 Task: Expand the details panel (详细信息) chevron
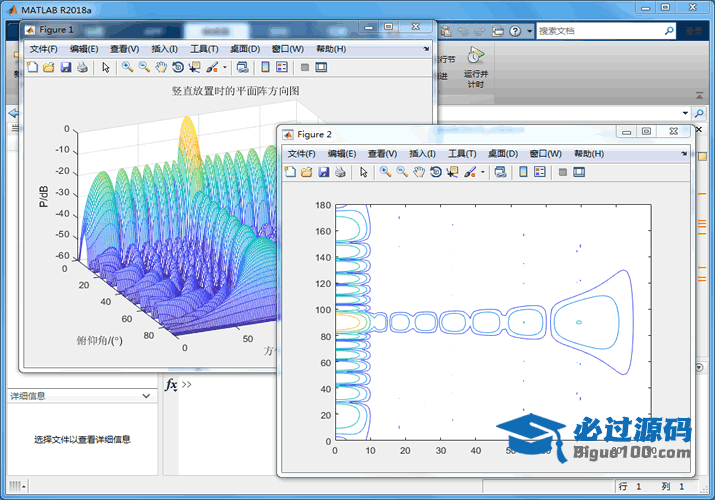147,396
